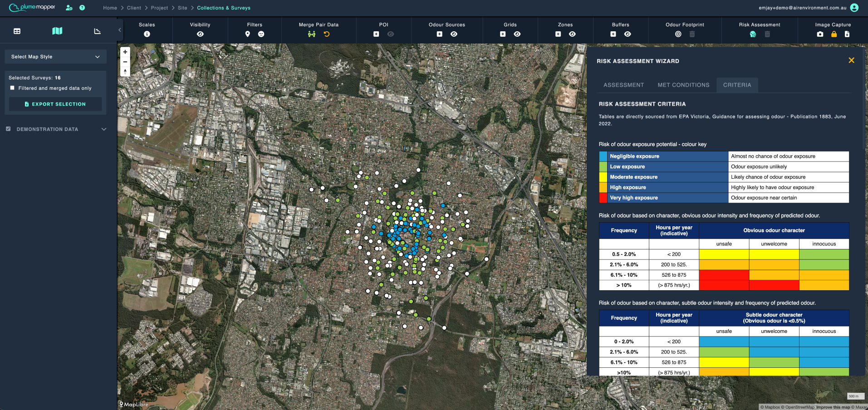The width and height of the screenshot is (868, 410).
Task: Expand the Demonstration Data chevron
Action: 104,129
